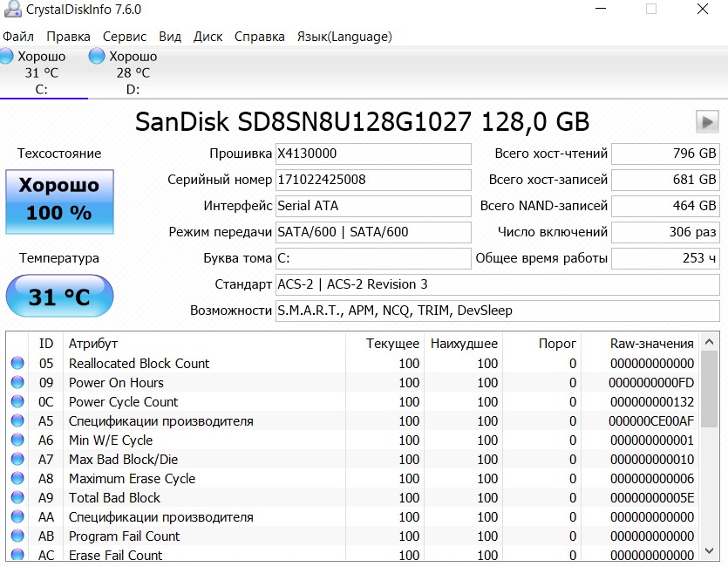Click the Хорошо 100 % health status button
Image resolution: width=728 pixels, height=567 pixels.
point(59,202)
